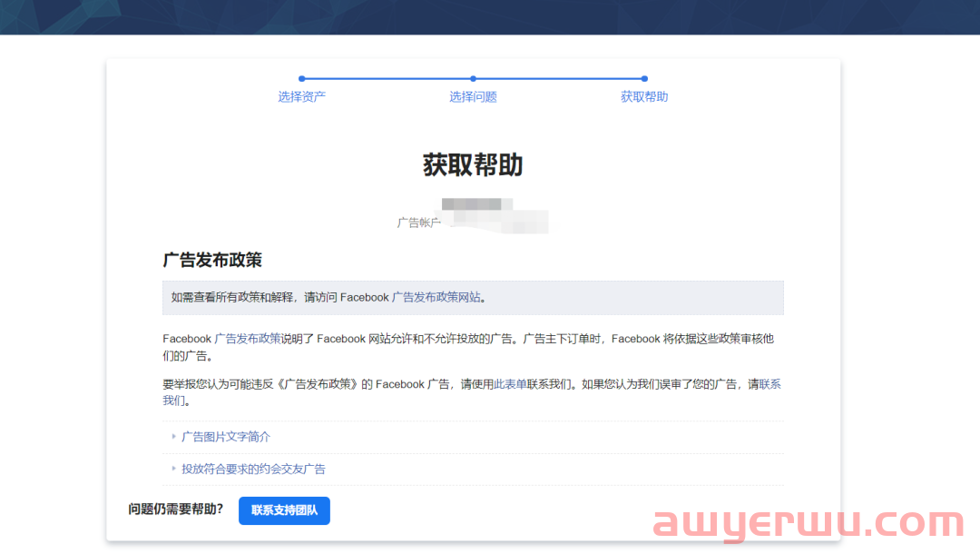Expand the triangle beside 投放符合要求的约会交友广告

[173, 469]
